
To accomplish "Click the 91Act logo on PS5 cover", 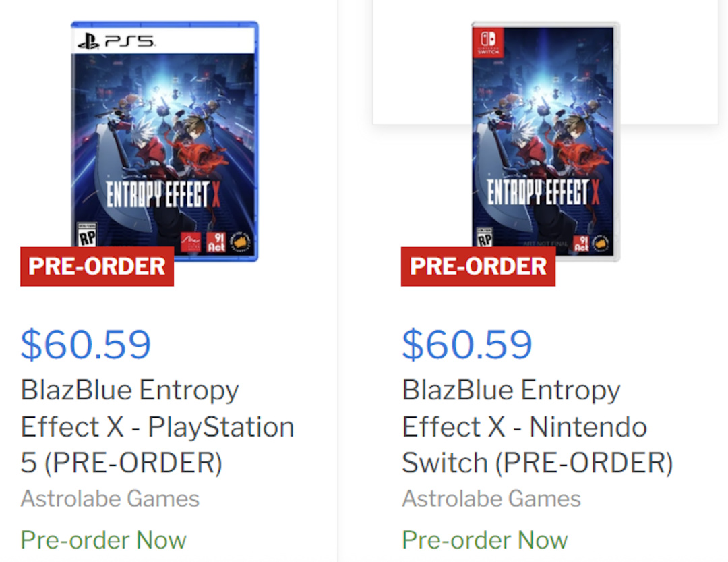I will pos(215,242).
